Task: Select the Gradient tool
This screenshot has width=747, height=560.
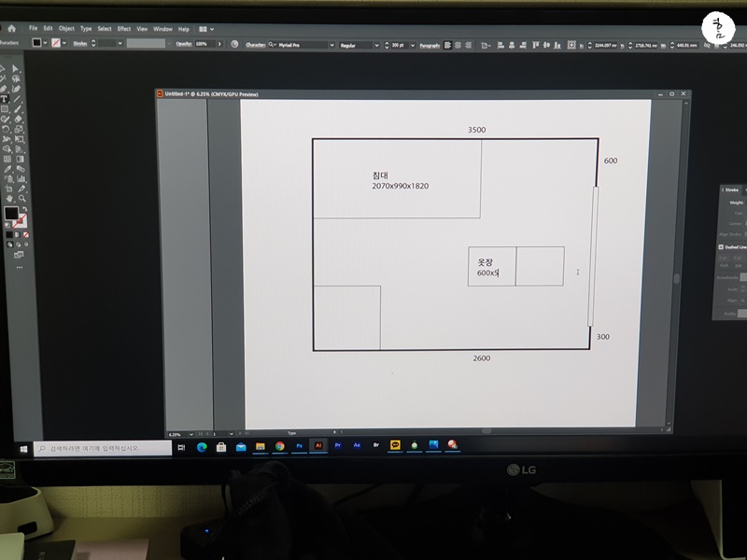Action: 20,159
